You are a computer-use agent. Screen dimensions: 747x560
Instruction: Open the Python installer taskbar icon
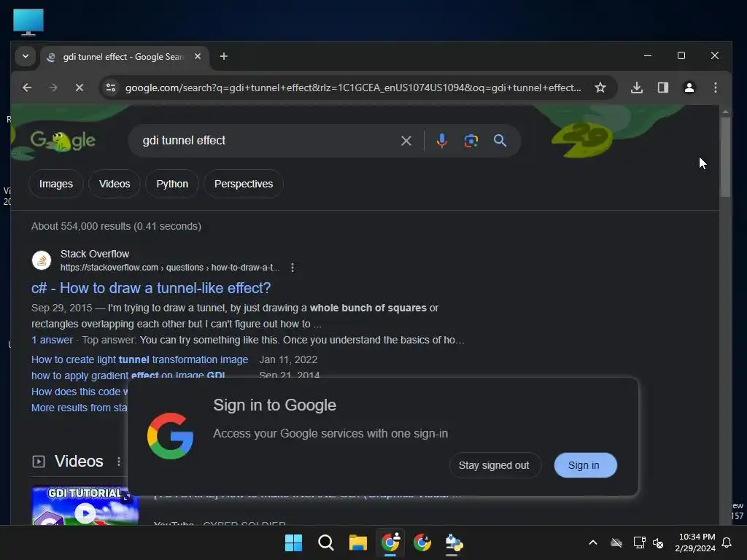click(454, 542)
